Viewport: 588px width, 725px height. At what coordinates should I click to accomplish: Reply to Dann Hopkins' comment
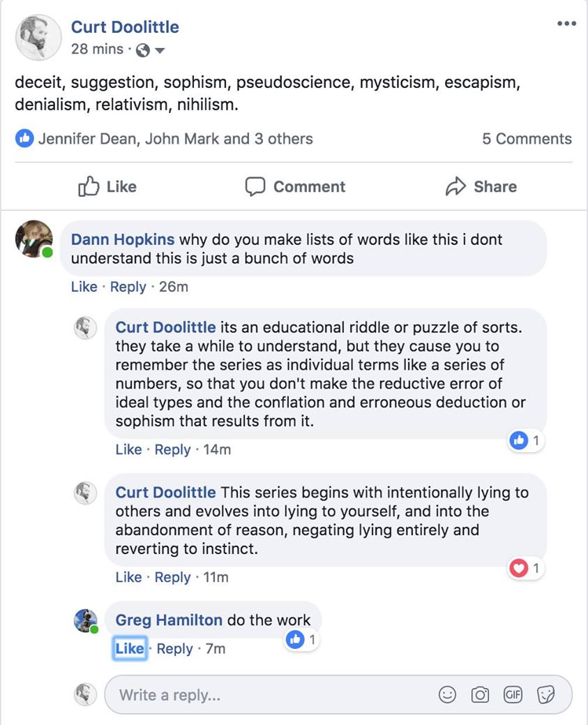(x=128, y=287)
